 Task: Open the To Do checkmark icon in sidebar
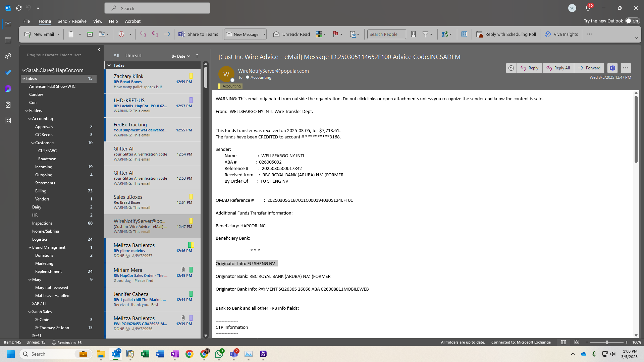pyautogui.click(x=8, y=72)
